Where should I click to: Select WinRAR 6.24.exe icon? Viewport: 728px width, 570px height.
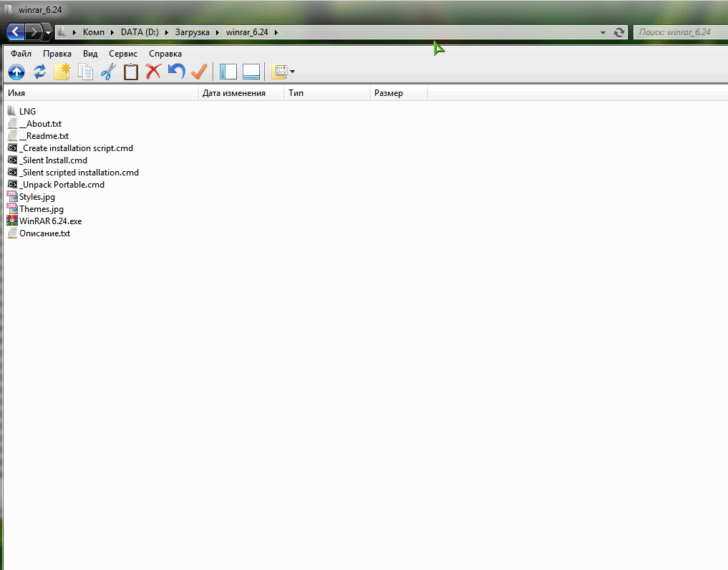(13, 221)
